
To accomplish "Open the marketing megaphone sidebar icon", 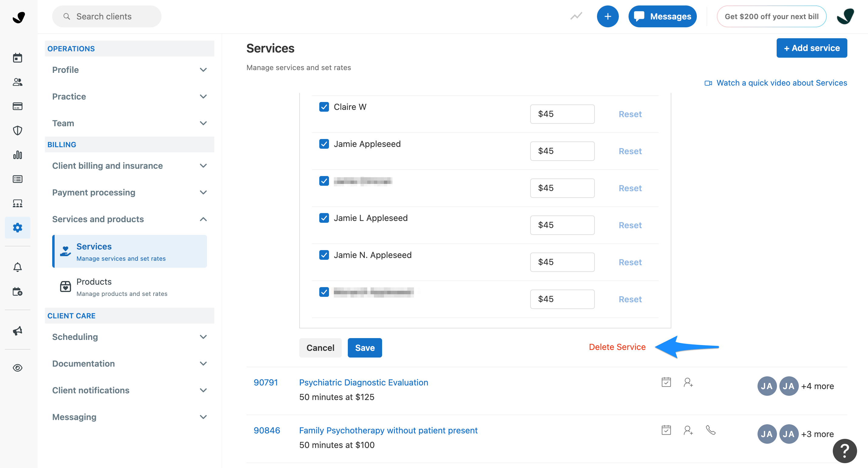I will point(18,331).
